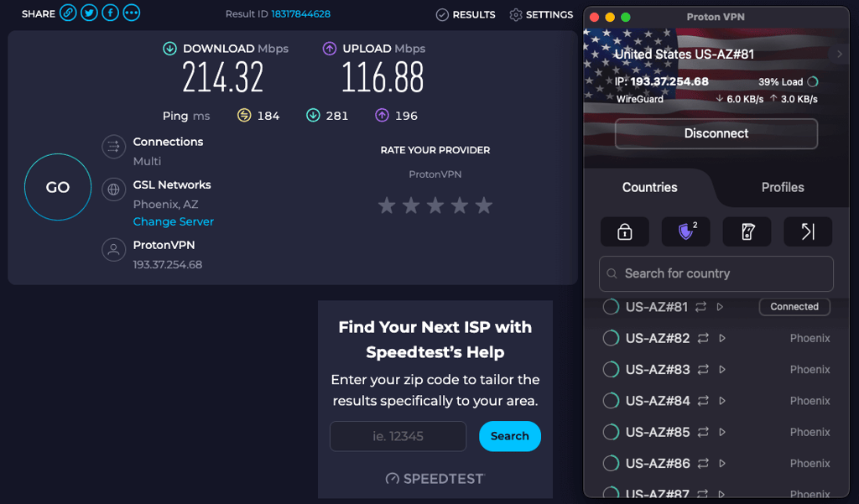Click the streaming play icon for US-AZ#83
Viewport: 859px width, 504px height.
point(722,370)
